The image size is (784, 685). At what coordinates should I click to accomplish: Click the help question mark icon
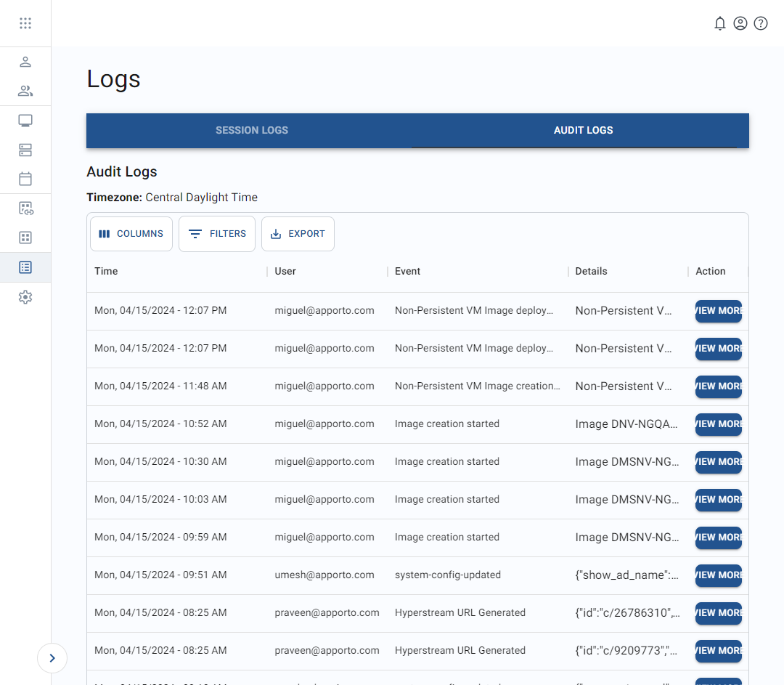760,23
